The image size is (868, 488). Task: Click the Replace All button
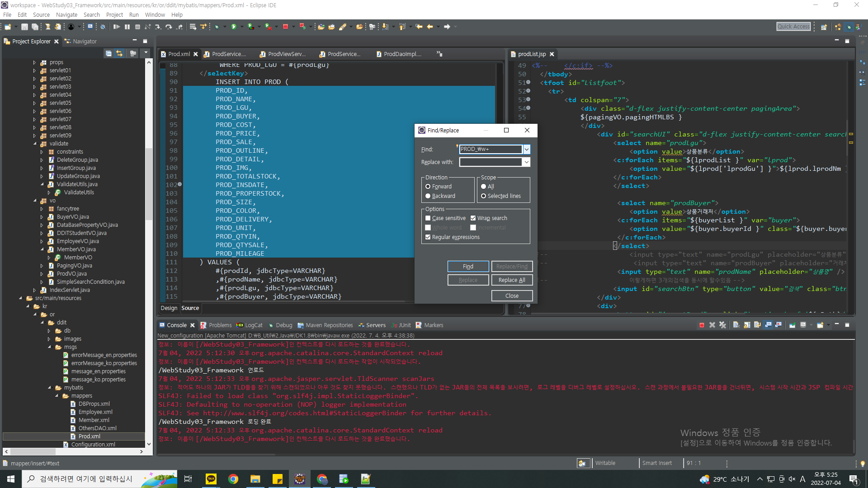coord(512,280)
